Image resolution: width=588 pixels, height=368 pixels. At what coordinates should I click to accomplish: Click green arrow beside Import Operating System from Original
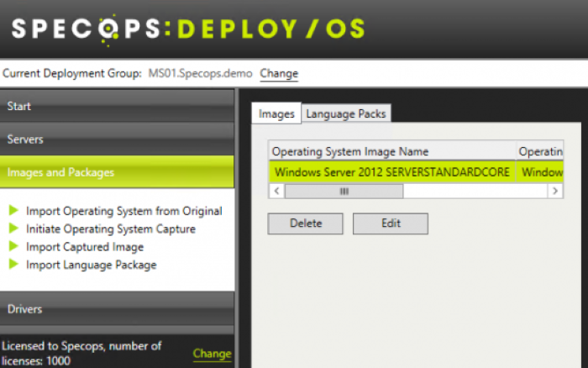click(x=13, y=210)
